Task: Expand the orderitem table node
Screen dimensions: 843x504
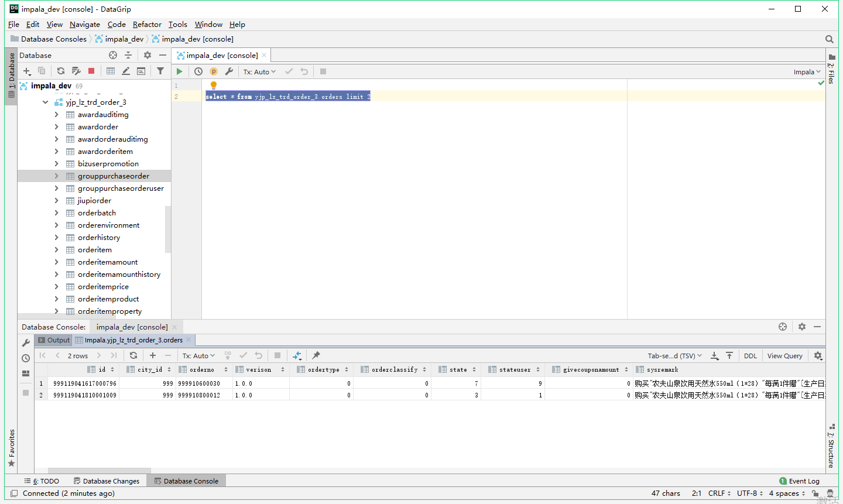Action: [x=56, y=249]
